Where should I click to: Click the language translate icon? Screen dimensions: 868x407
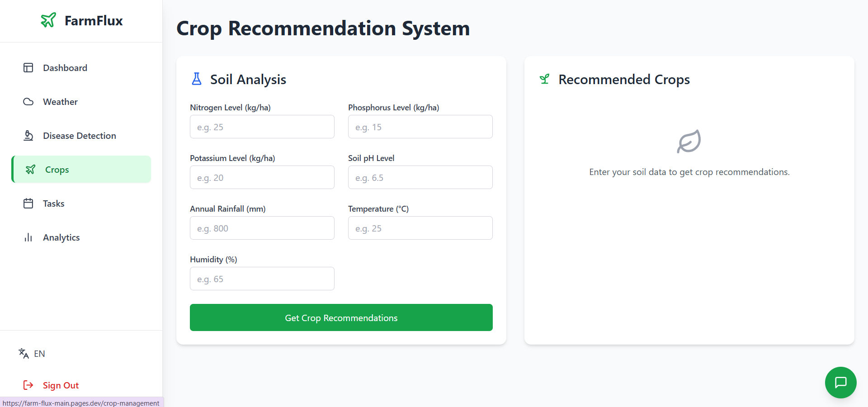tap(24, 354)
